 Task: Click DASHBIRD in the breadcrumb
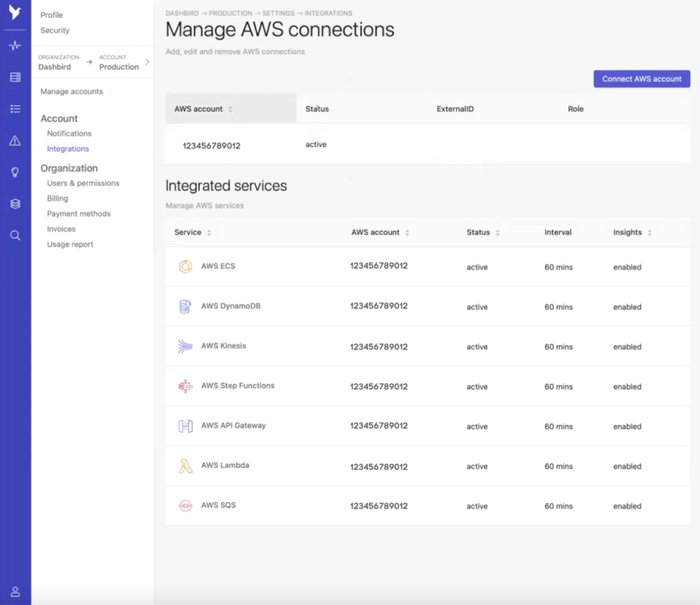[x=182, y=14]
